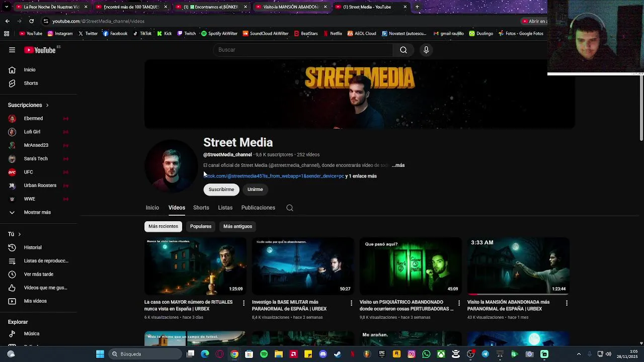Click the search magnifier button
The width and height of the screenshot is (644, 362).
(x=404, y=50)
